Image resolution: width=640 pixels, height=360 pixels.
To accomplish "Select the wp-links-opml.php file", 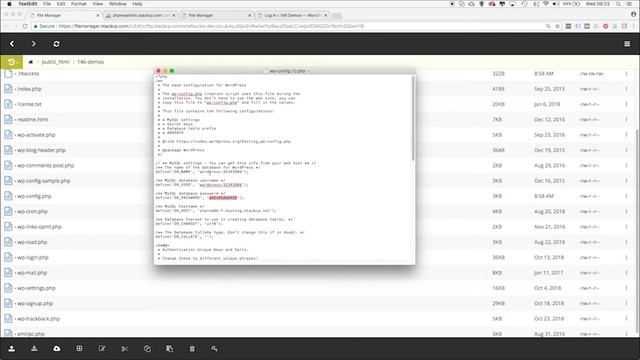I will tap(39, 227).
